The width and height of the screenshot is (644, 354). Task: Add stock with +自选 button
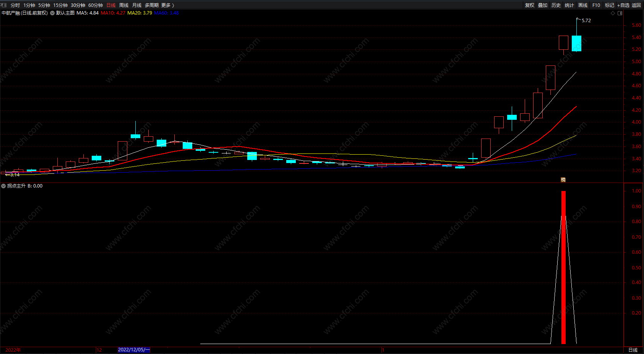point(623,5)
